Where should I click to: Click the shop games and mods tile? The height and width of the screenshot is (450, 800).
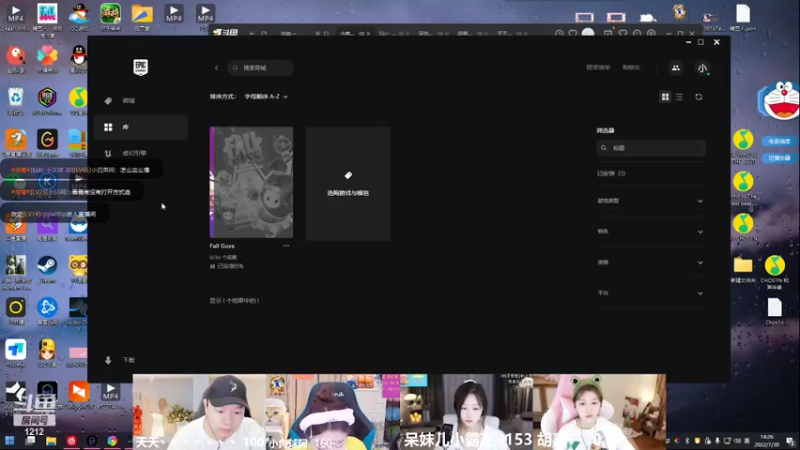[x=348, y=184]
